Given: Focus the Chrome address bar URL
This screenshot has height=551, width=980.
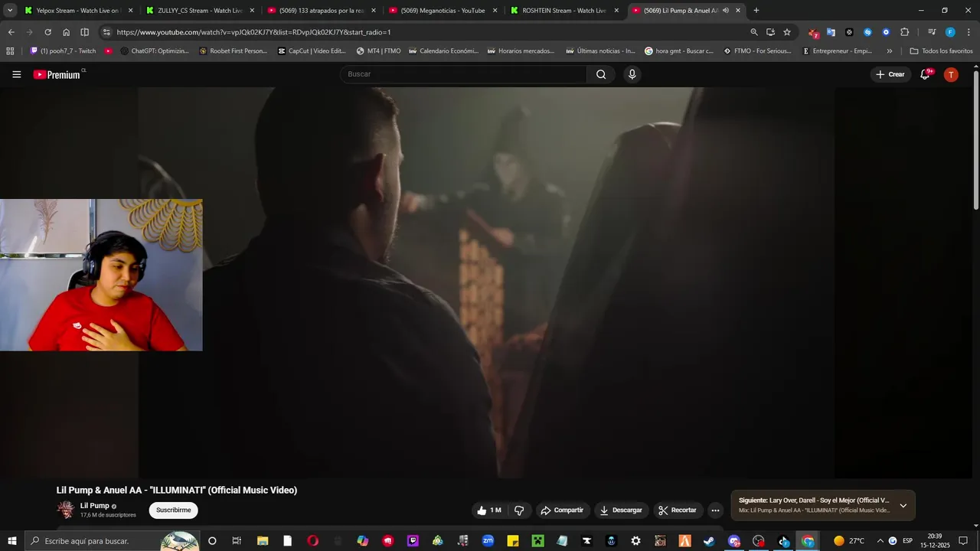Looking at the screenshot, I should pyautogui.click(x=253, y=32).
